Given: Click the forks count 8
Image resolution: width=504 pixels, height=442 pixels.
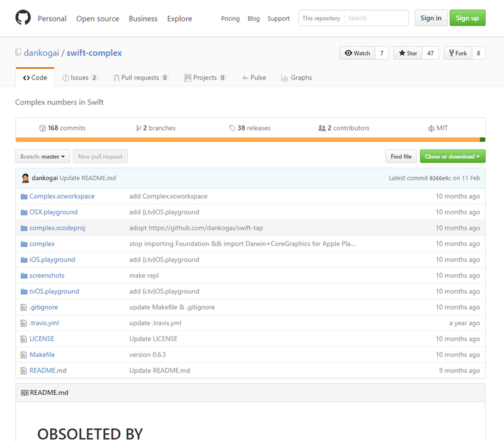Looking at the screenshot, I should point(479,53).
